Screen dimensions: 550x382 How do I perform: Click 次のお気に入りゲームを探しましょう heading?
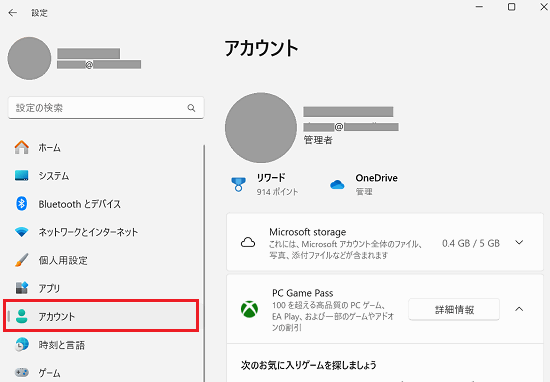pyautogui.click(x=309, y=365)
